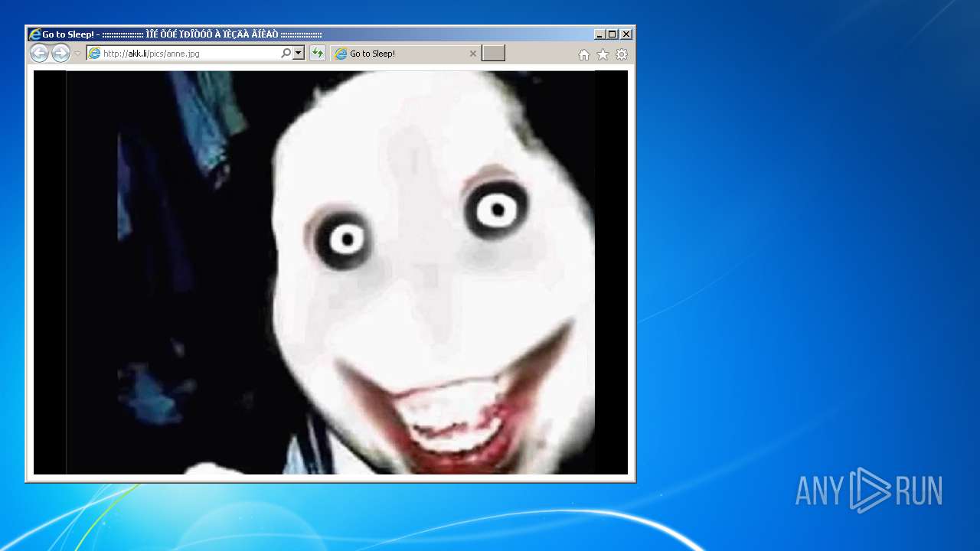Open Favorites with the star icon
The height and width of the screenshot is (551, 980).
[x=603, y=54]
